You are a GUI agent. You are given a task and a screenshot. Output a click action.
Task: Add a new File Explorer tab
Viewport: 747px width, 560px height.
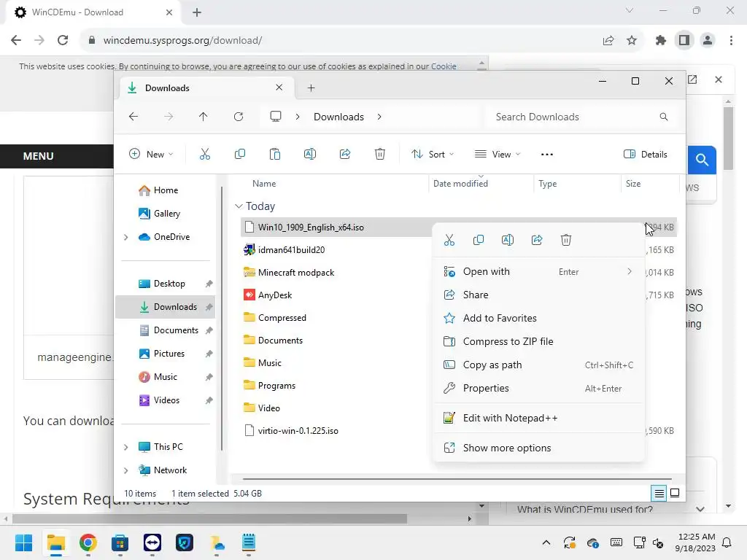(x=311, y=87)
